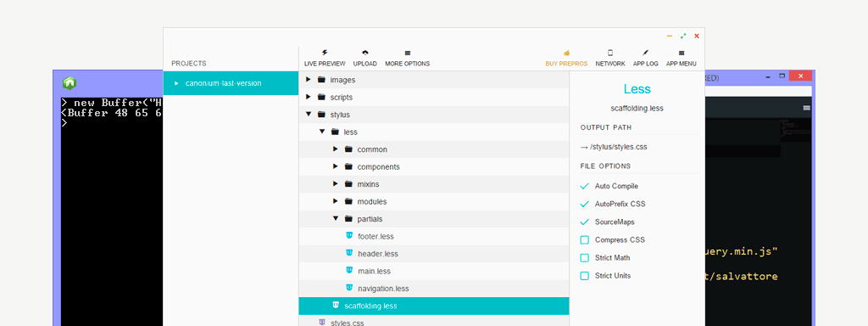
Task: Select the main.less file name
Action: [374, 271]
